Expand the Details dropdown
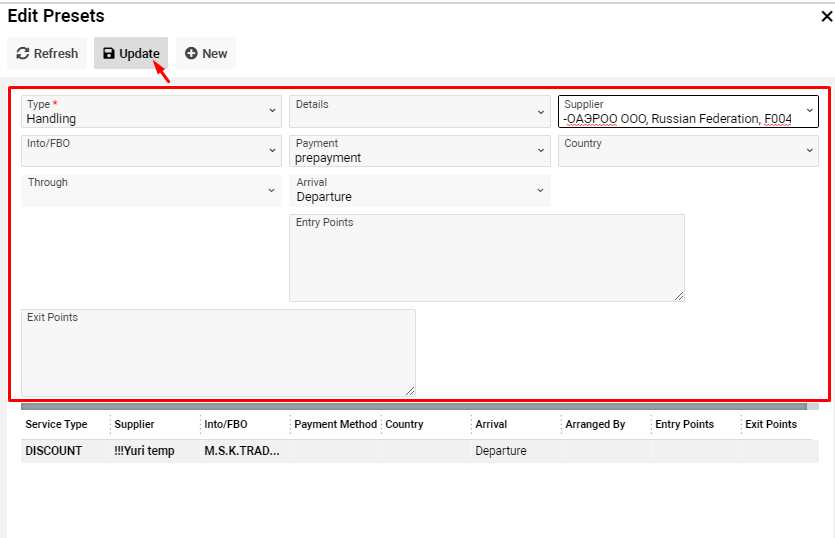The image size is (835, 538). point(419,111)
